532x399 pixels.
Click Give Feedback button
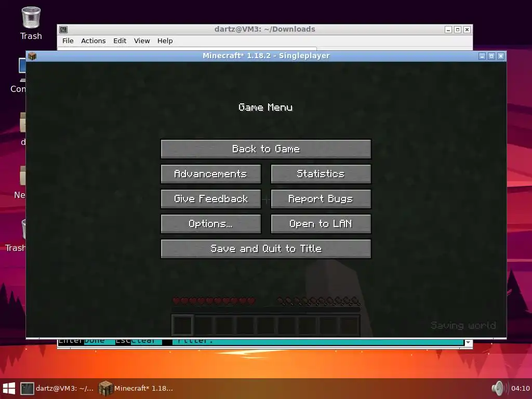pos(211,199)
